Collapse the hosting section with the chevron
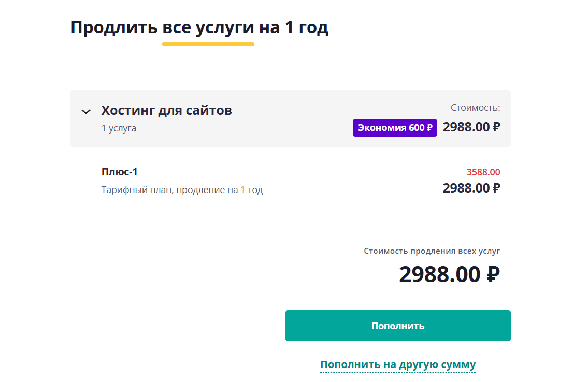The height and width of the screenshot is (382, 588). click(x=86, y=111)
